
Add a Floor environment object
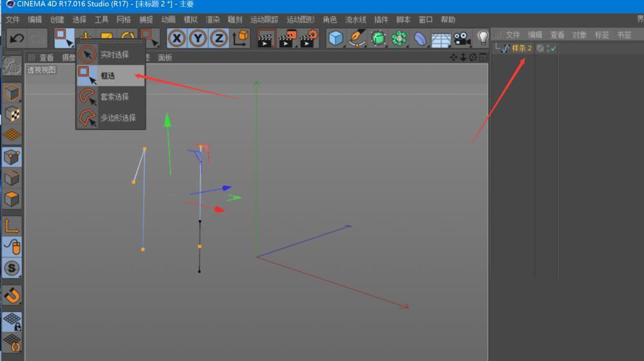click(x=440, y=39)
